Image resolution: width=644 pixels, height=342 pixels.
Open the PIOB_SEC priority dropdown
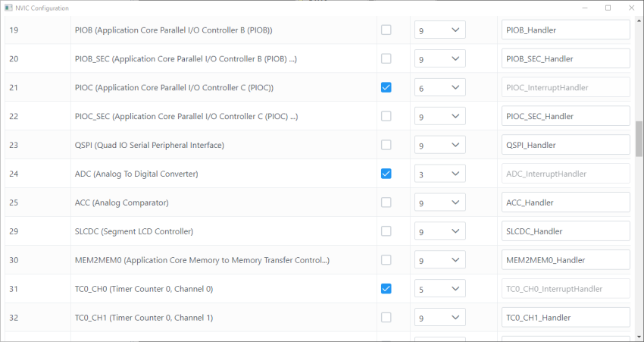(439, 59)
